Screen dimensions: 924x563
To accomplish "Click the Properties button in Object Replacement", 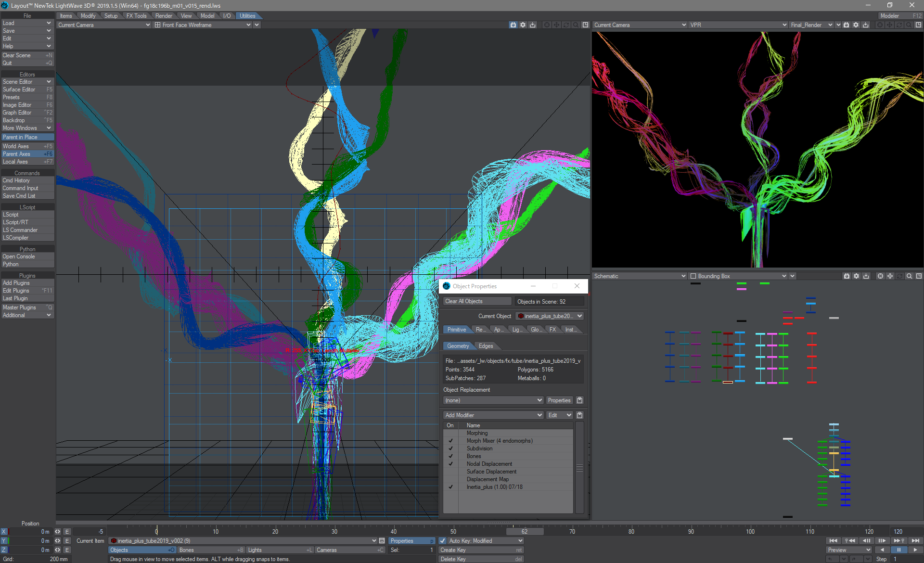I will click(x=560, y=401).
